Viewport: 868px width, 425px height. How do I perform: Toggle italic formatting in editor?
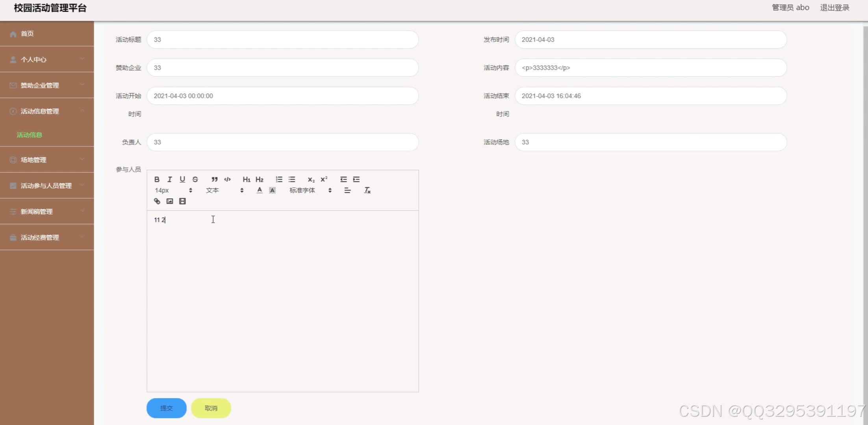[x=170, y=179]
